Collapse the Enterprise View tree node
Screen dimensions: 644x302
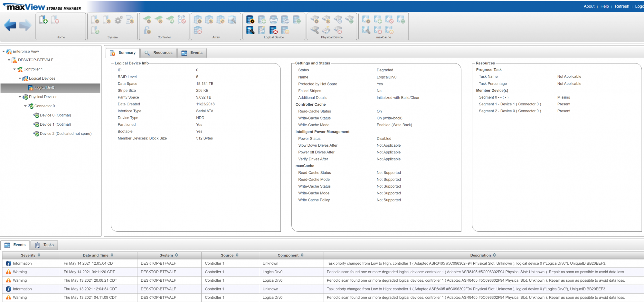click(4, 52)
